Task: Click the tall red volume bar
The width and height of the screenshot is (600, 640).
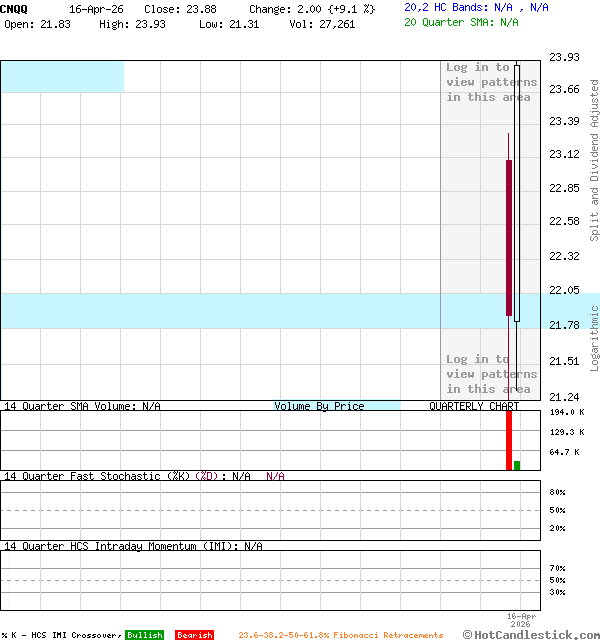Action: [x=509, y=440]
